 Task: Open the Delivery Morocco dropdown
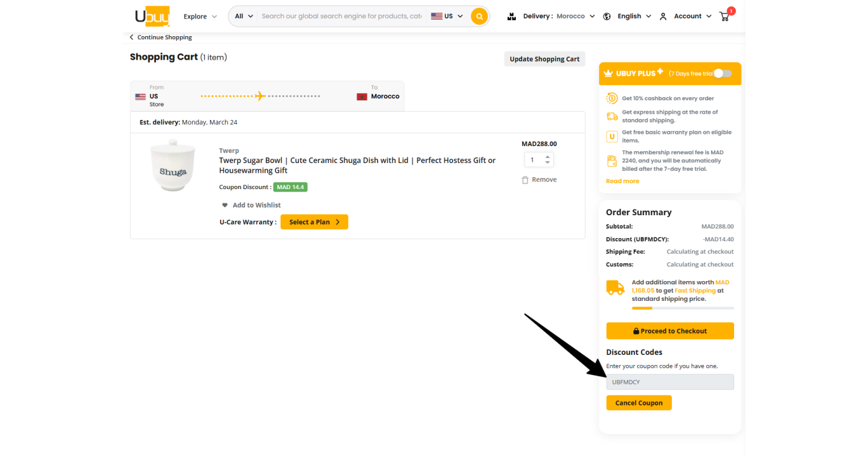(x=558, y=17)
